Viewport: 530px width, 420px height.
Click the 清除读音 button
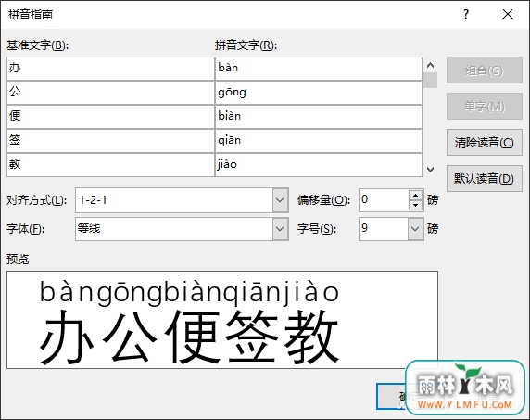pyautogui.click(x=484, y=143)
